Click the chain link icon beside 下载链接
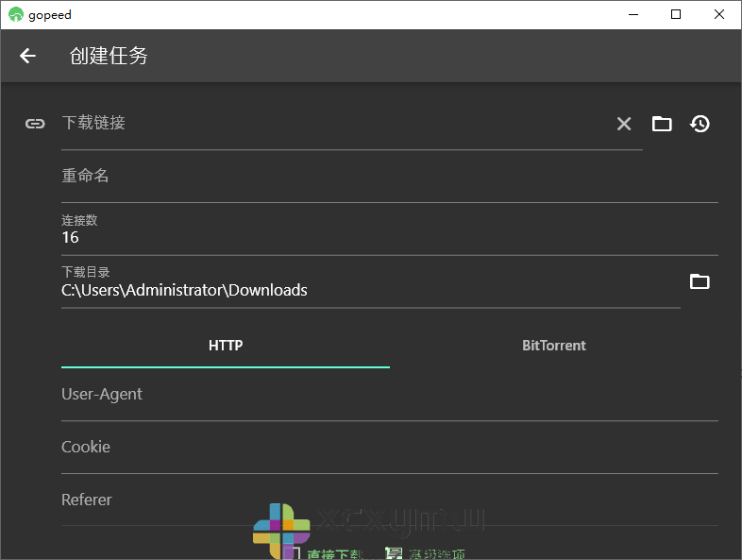This screenshot has height=560, width=742. coord(35,124)
